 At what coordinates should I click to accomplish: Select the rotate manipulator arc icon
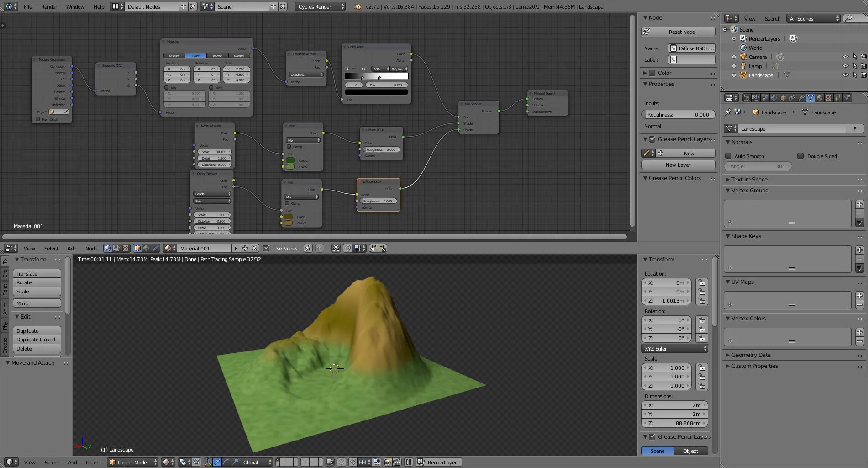[x=226, y=463]
